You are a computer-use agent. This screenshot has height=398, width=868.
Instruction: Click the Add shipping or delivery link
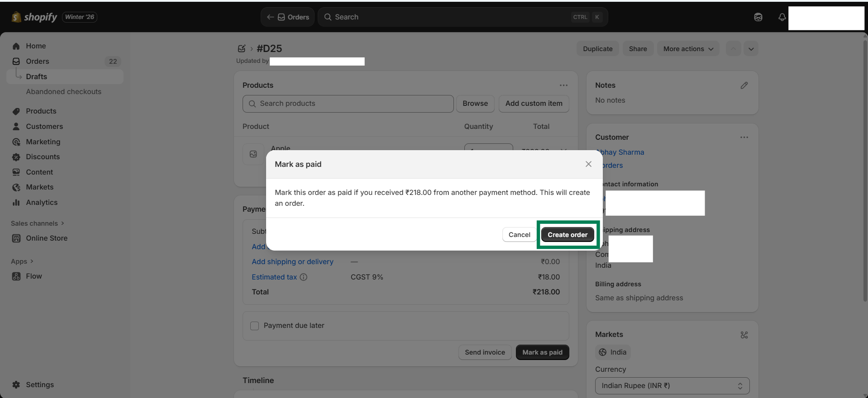point(292,262)
